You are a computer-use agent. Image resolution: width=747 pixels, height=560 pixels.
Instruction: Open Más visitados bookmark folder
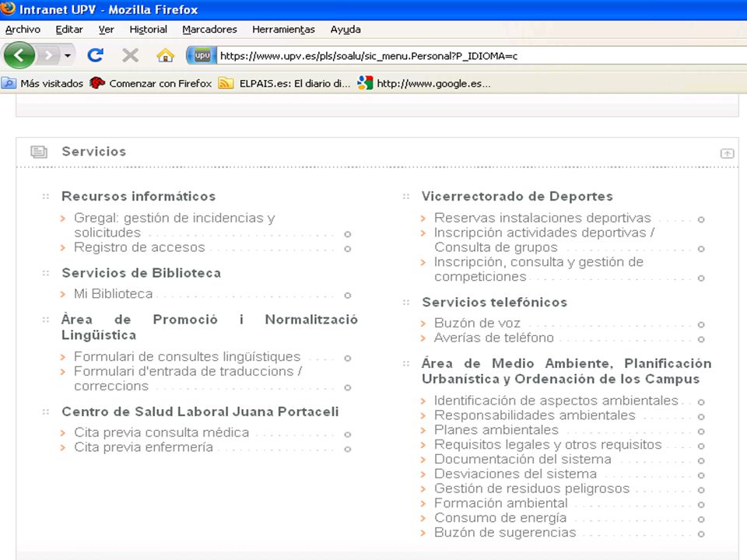pos(42,83)
